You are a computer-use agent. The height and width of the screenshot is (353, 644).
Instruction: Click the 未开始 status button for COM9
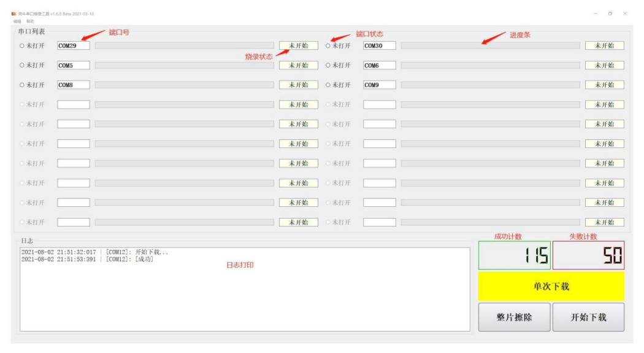click(605, 85)
